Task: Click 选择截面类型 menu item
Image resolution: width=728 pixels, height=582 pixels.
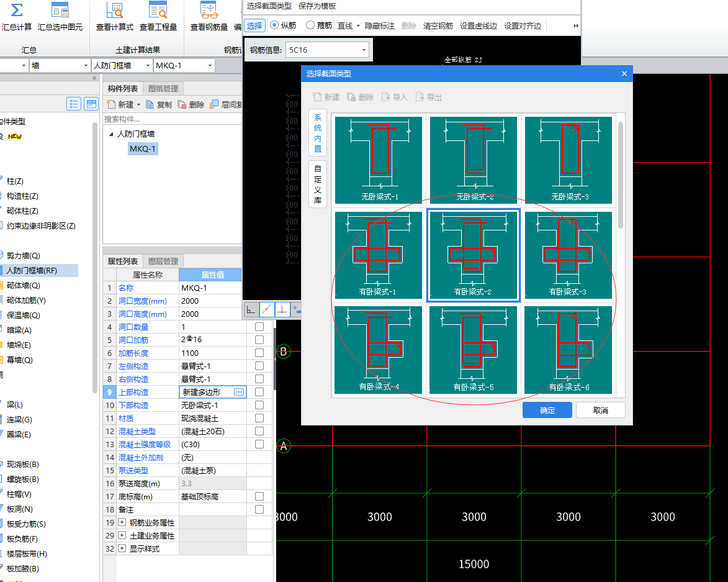Action: (269, 6)
